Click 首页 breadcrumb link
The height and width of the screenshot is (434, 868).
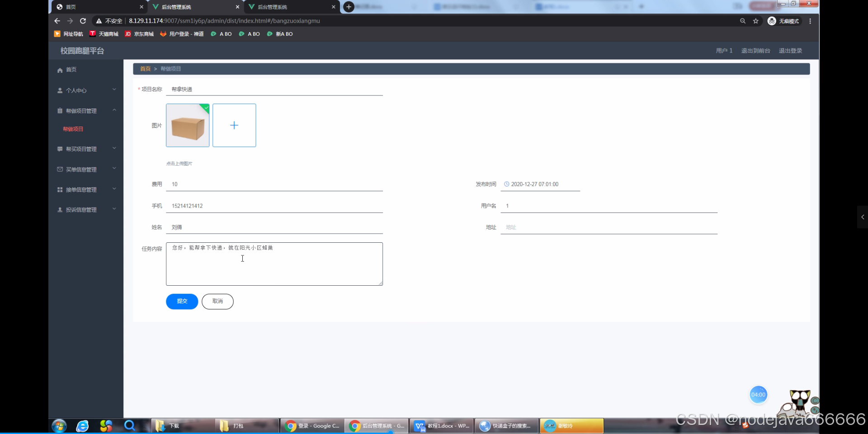click(145, 69)
